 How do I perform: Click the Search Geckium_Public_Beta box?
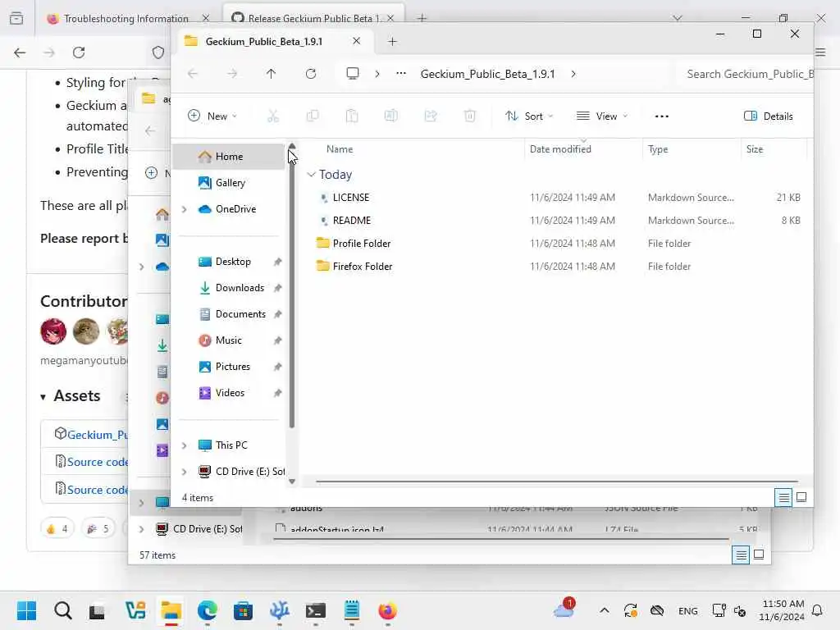click(745, 74)
